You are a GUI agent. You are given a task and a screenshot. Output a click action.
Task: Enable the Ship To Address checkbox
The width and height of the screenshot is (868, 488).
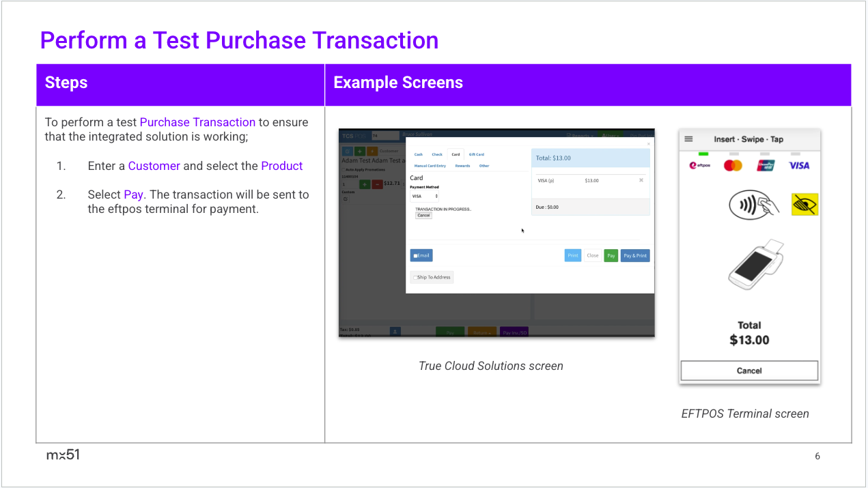click(415, 278)
